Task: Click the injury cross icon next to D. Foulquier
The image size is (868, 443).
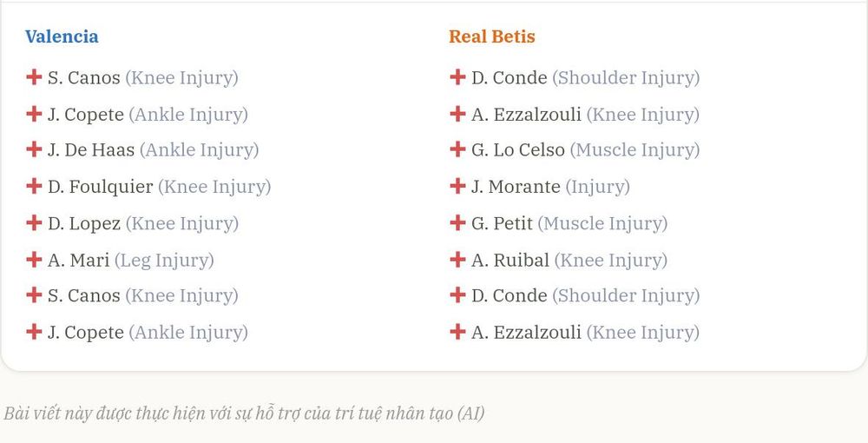Action: click(34, 186)
